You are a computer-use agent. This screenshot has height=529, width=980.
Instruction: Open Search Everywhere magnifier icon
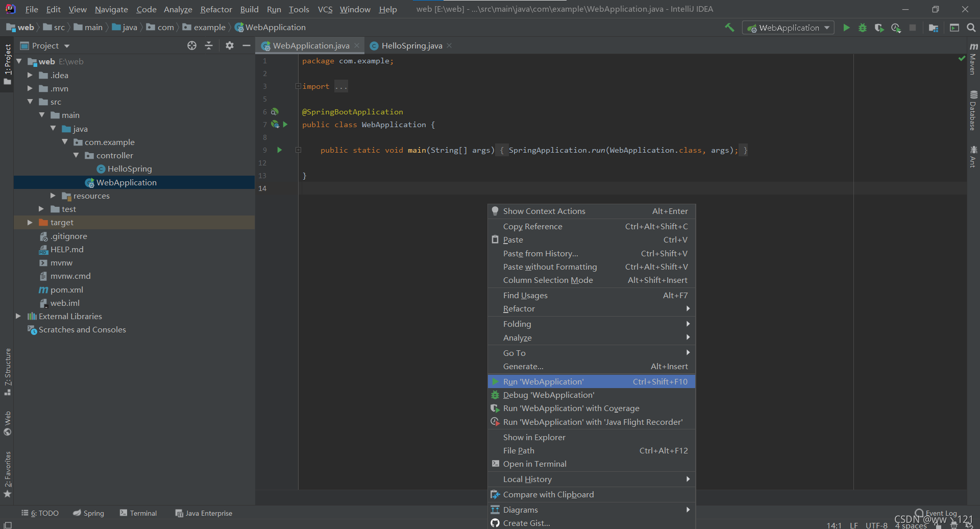click(x=971, y=28)
